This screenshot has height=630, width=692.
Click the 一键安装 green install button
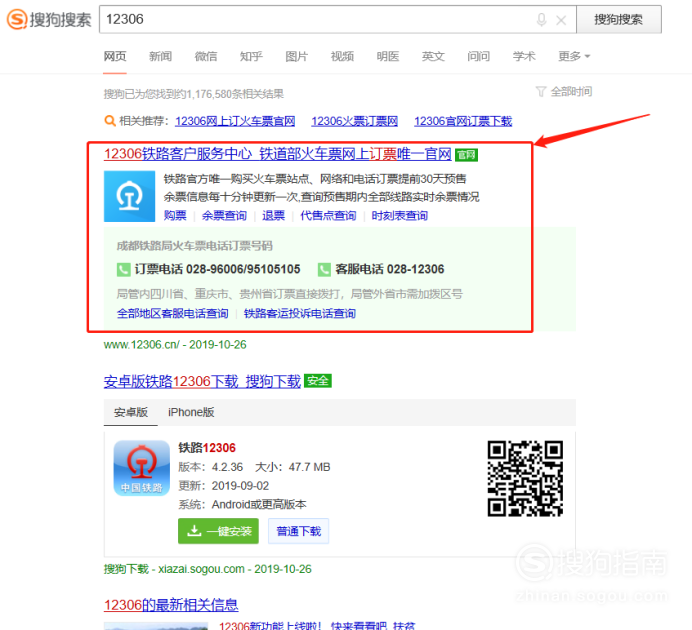click(x=218, y=531)
